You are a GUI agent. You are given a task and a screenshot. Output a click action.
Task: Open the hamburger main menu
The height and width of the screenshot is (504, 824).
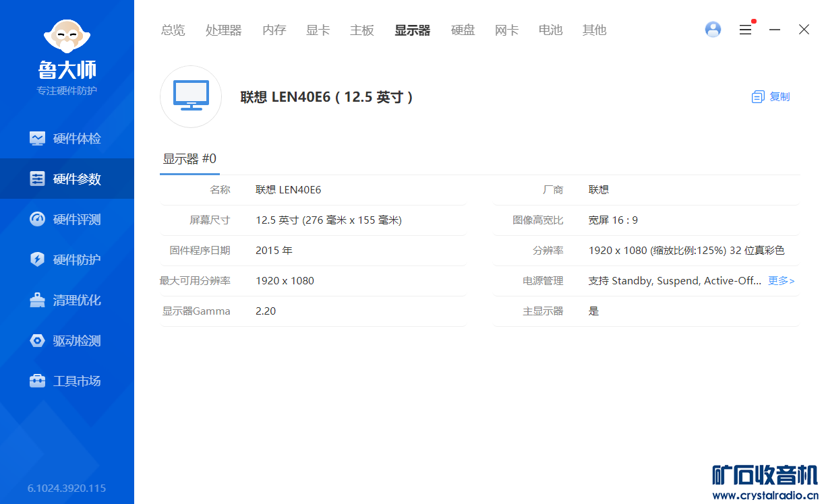pyautogui.click(x=745, y=30)
